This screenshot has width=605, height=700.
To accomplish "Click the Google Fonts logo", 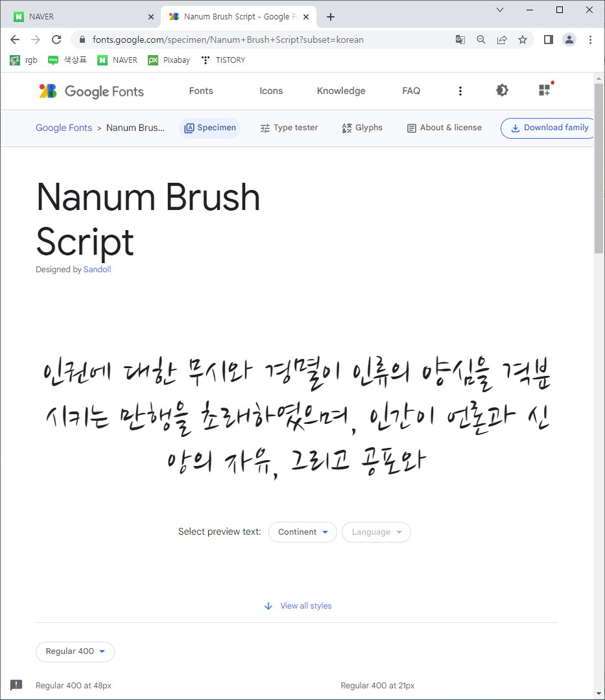I will pos(91,91).
